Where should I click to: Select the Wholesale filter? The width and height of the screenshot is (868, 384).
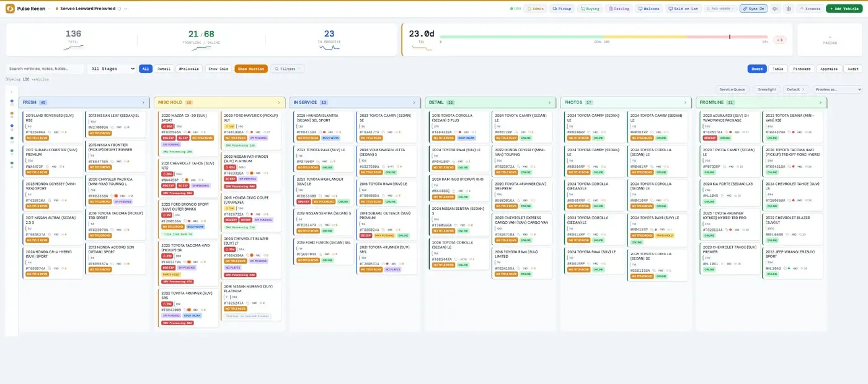pos(189,69)
